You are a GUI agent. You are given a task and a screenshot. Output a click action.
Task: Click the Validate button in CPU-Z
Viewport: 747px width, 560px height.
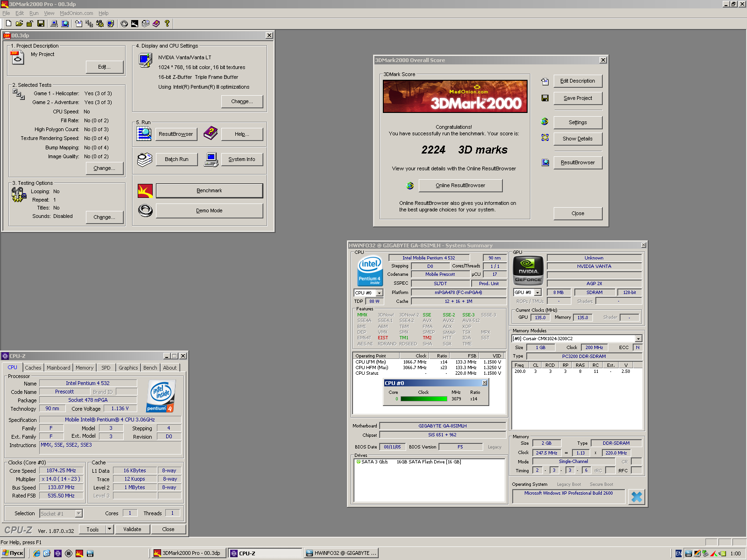coord(132,529)
